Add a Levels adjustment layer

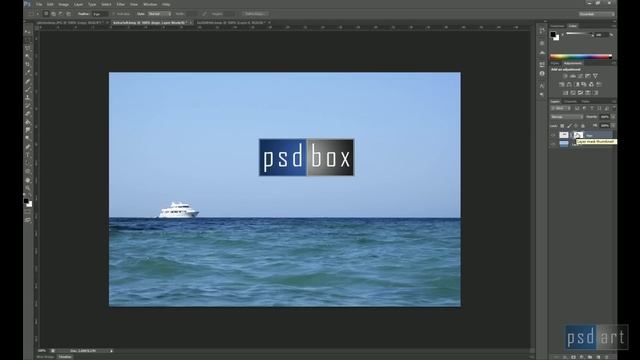point(573,76)
